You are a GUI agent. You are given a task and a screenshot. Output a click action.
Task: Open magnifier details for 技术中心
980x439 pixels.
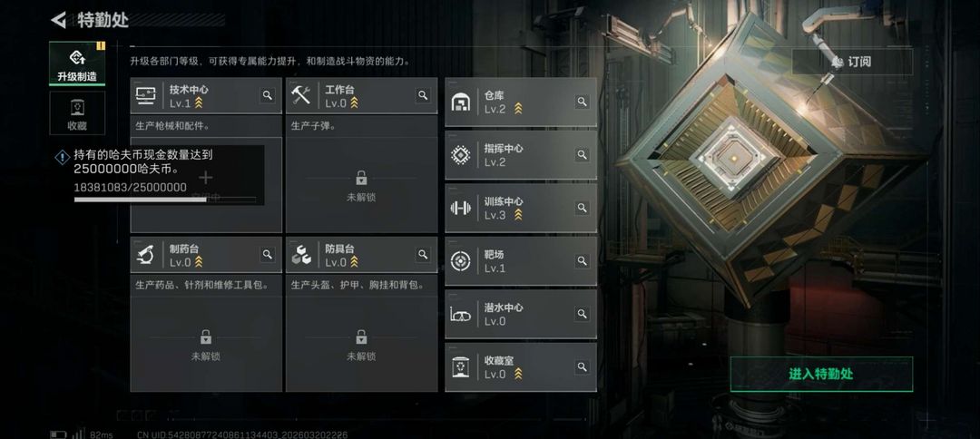pos(268,95)
